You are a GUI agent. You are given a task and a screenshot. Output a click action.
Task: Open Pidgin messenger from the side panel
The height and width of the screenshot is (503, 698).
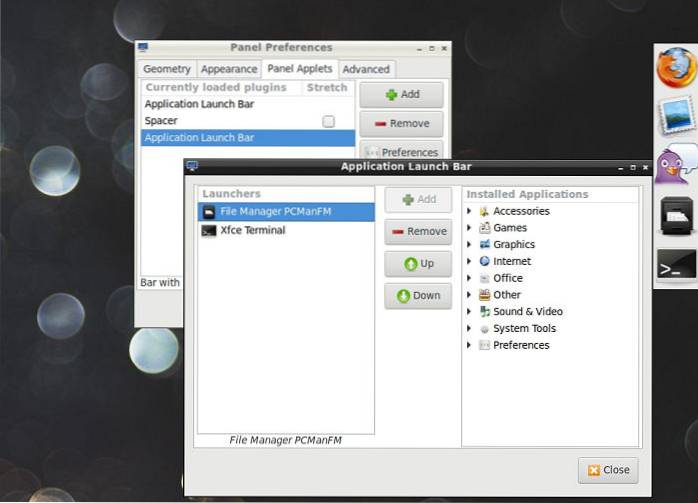[x=676, y=165]
